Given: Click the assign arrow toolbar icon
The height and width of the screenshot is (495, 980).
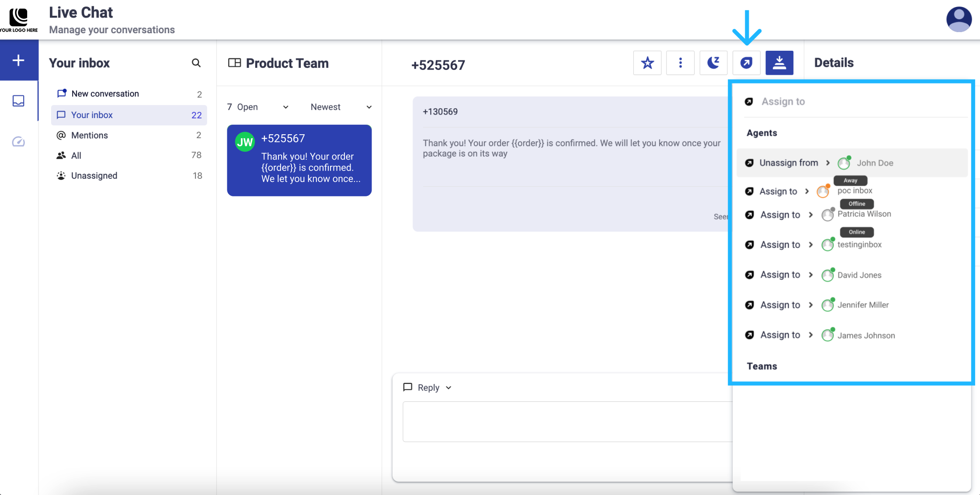Looking at the screenshot, I should [x=746, y=63].
